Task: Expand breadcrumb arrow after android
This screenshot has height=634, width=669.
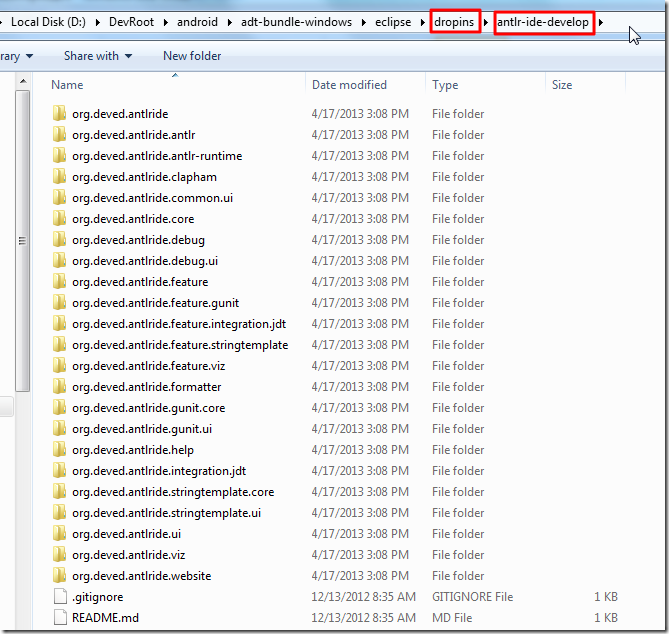Action: click(230, 22)
